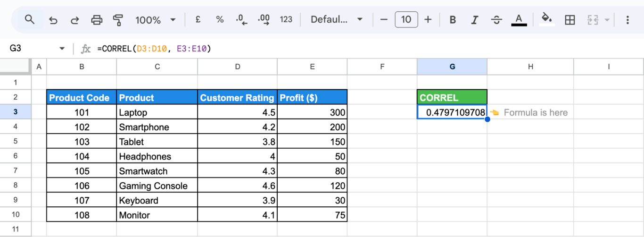Viewport: 644px width, 237px height.
Task: Select cell with value 0.4797109708
Action: pyautogui.click(x=452, y=112)
